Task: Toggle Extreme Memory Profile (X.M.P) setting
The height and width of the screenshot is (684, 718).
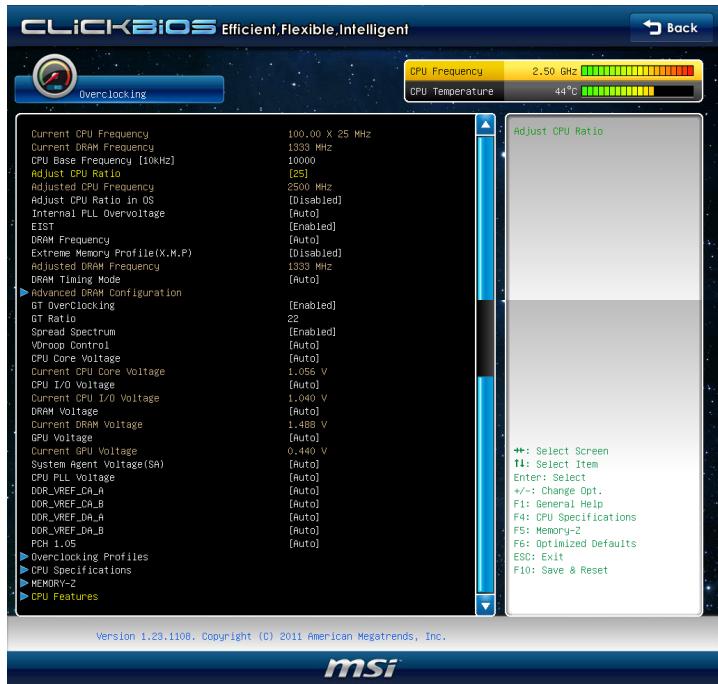Action: [315, 253]
